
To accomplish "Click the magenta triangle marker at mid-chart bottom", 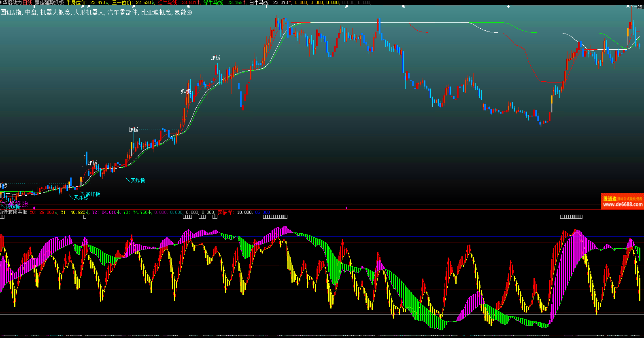I will [346, 208].
